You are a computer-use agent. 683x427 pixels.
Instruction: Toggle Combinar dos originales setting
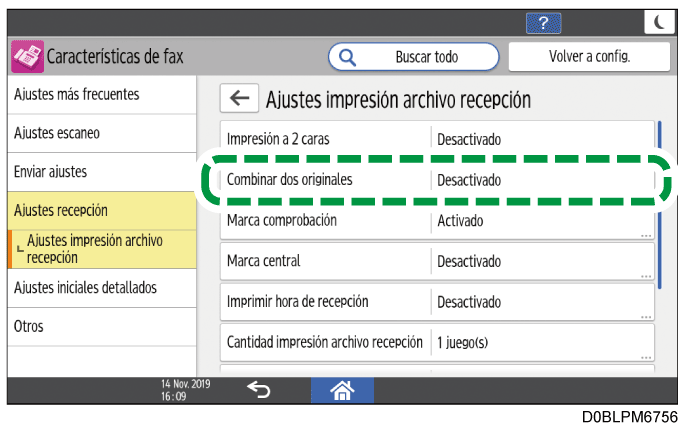(437, 180)
